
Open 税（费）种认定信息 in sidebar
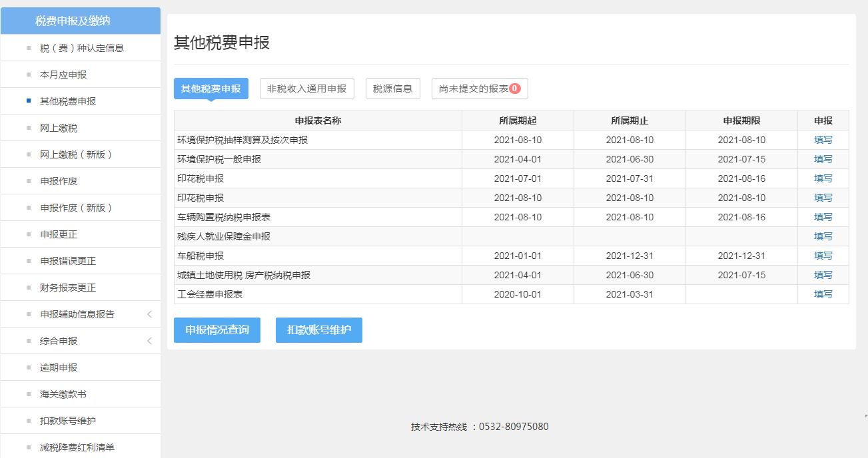[x=82, y=48]
